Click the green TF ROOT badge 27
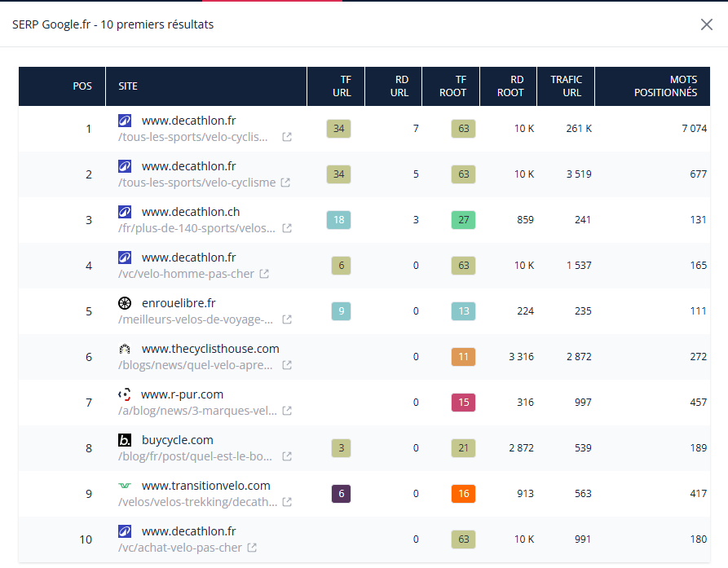The height and width of the screenshot is (568, 728). pyautogui.click(x=463, y=220)
